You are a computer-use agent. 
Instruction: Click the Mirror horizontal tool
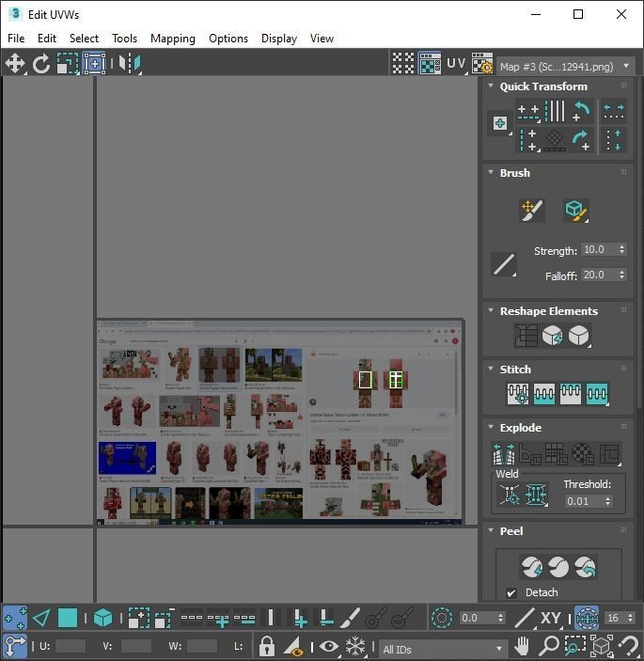click(130, 64)
